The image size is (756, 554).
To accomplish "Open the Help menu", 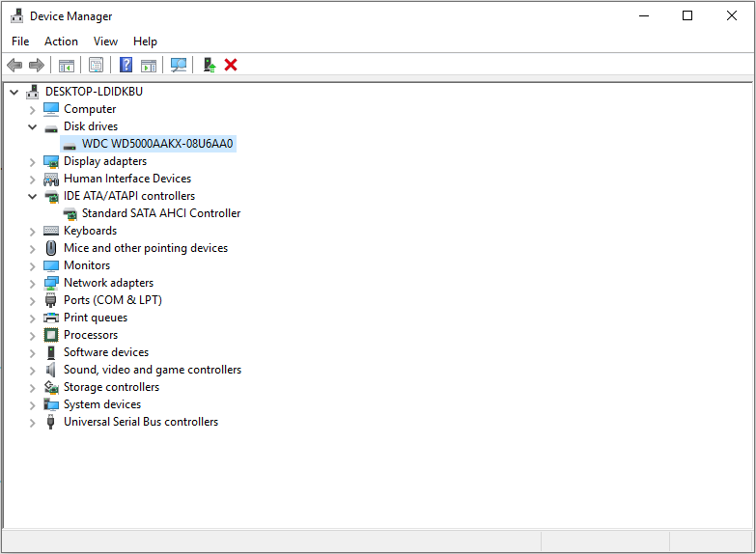I will [145, 42].
